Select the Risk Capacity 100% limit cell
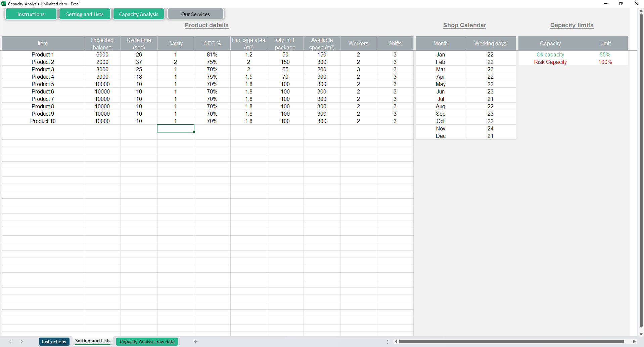This screenshot has width=644, height=347. pos(605,62)
